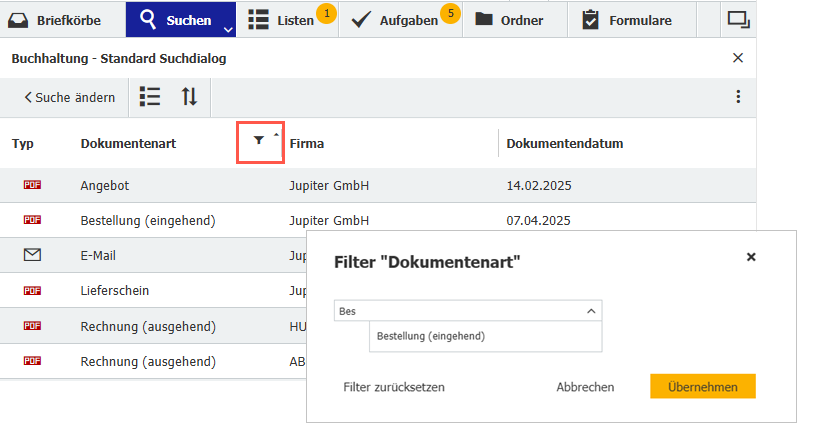Screen dimensions: 825x437
Task: Collapse the filter combo box chevron
Action: coord(591,312)
